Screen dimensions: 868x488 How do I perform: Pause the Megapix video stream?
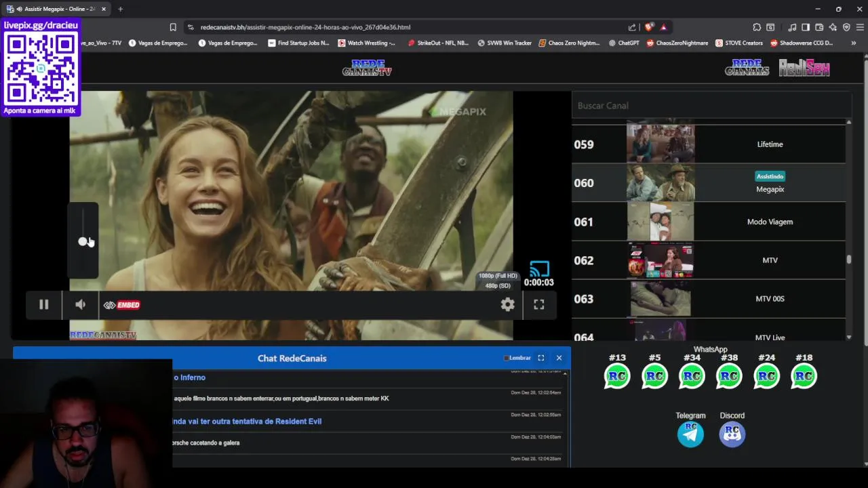(43, 305)
